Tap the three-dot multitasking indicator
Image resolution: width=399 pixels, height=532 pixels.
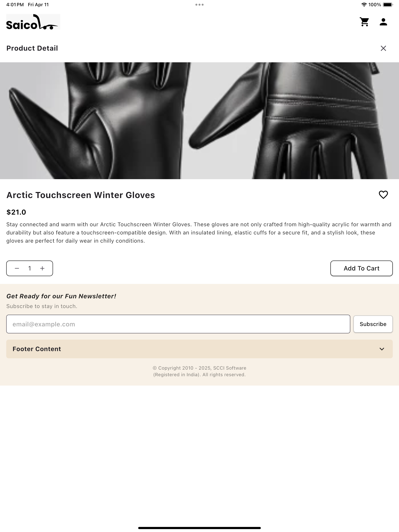[x=199, y=4]
